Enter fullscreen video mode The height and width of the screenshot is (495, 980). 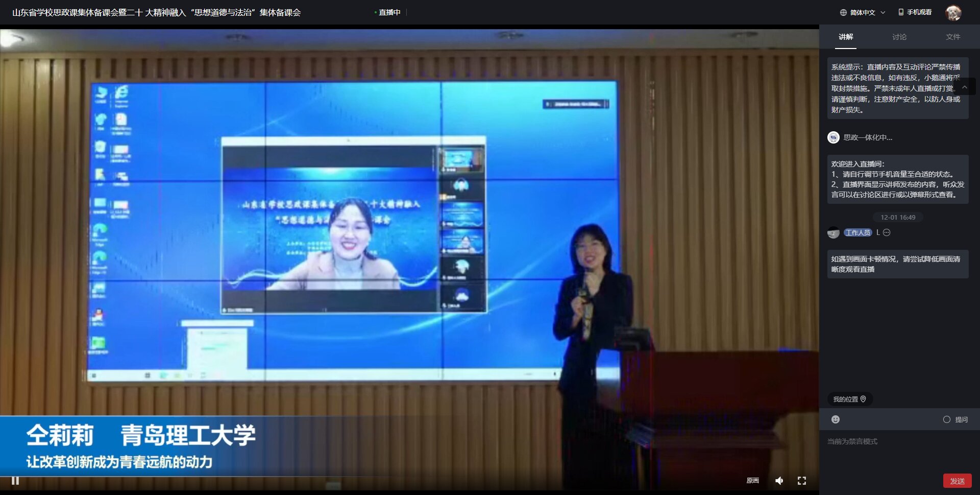point(802,481)
